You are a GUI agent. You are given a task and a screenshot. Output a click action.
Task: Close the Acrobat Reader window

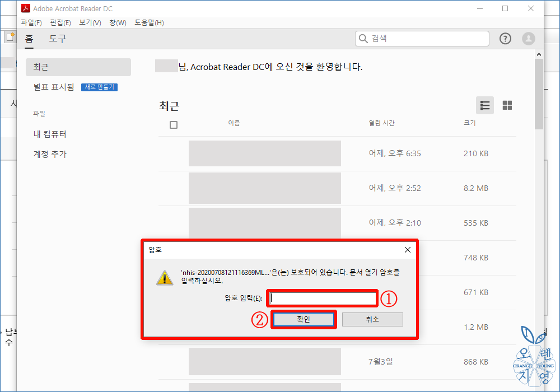click(531, 8)
